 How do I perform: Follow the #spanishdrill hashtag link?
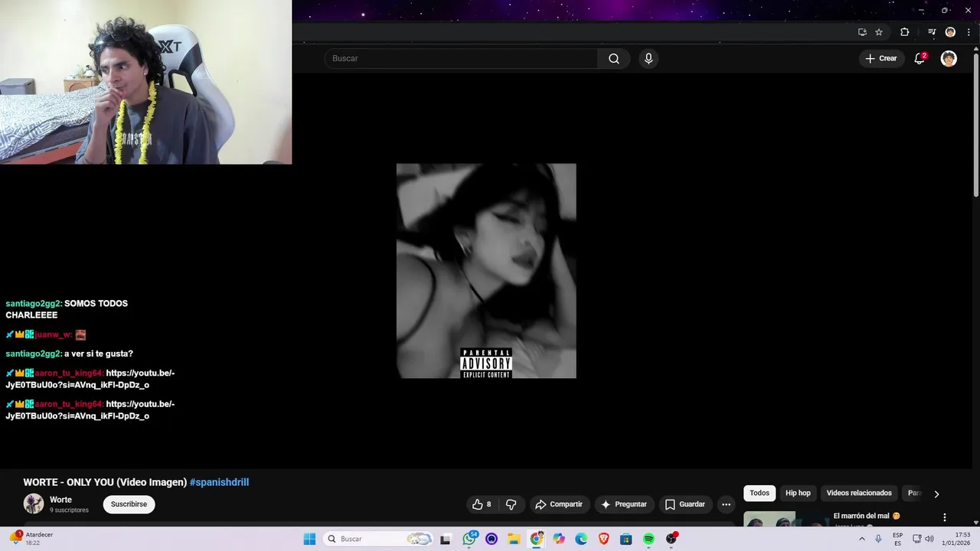(219, 482)
